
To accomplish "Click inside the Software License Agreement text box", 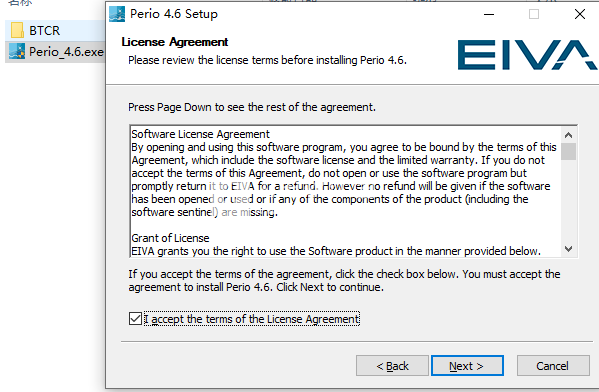I will [x=345, y=191].
